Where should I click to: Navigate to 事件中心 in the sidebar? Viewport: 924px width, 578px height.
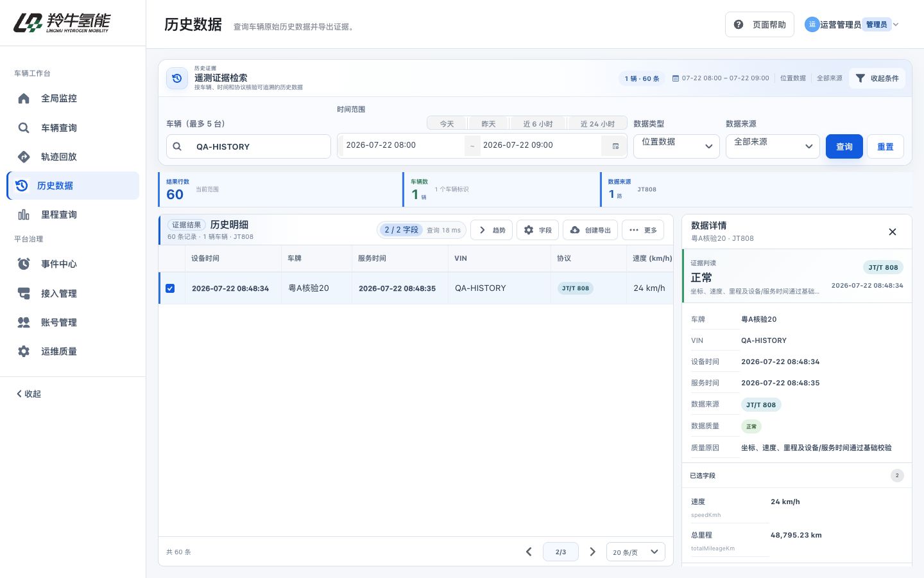[73, 264]
